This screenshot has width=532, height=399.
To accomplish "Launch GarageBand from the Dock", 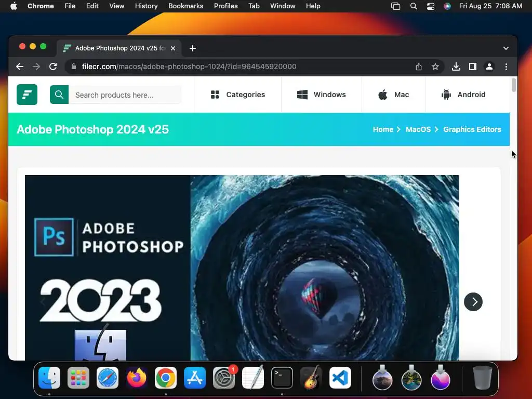I will tap(311, 378).
